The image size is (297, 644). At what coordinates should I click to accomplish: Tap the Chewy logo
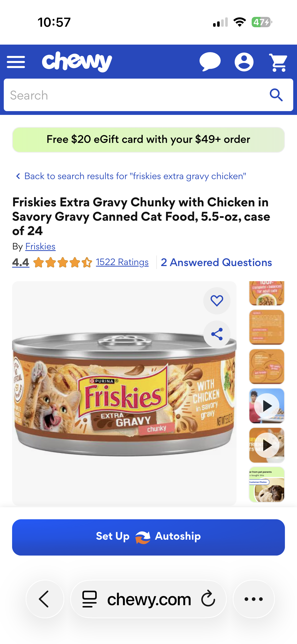pyautogui.click(x=77, y=62)
